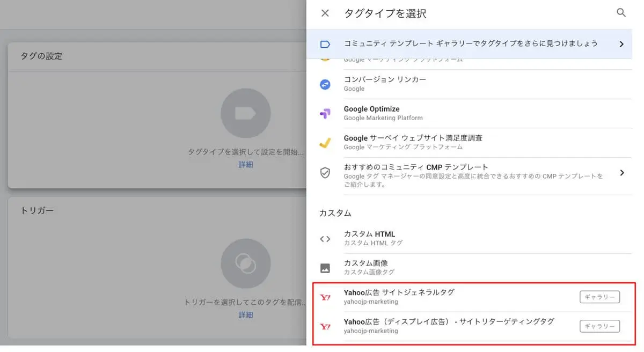The width and height of the screenshot is (644, 352).
Task: Open ギャラリー for Yahoo広告 サイトリターゲティングタグ
Action: coord(599,326)
